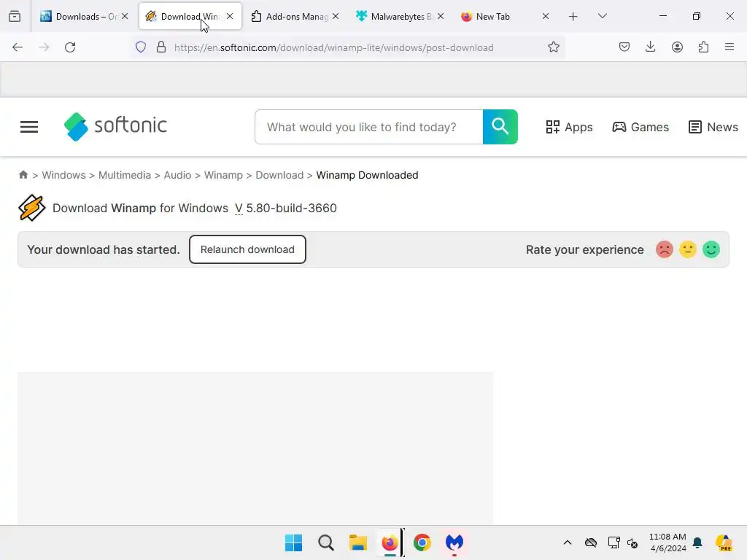Open Malwarebytes from the taskbar
747x560 pixels.
point(454,542)
